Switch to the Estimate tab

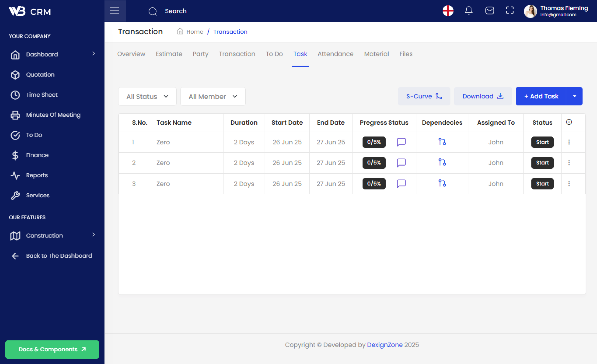coord(169,54)
